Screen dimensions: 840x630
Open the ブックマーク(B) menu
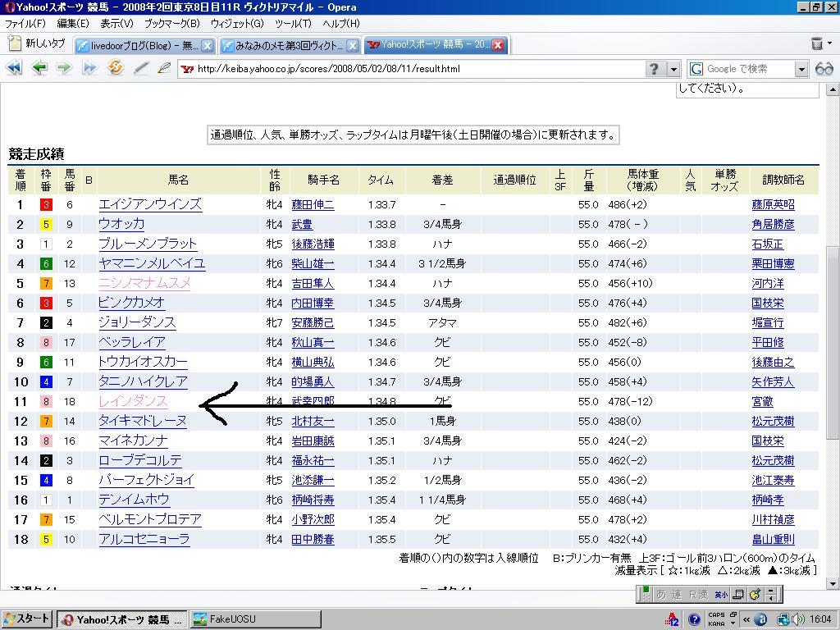tap(172, 24)
